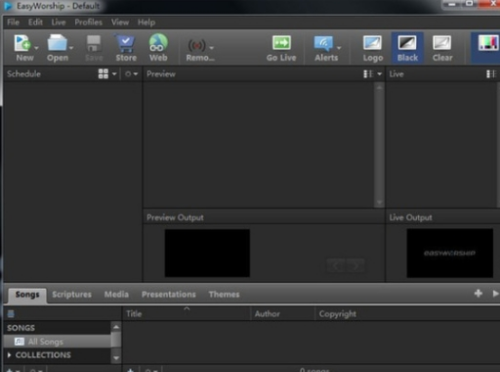Open the Schedule view layout dropdown

[x=107, y=74]
